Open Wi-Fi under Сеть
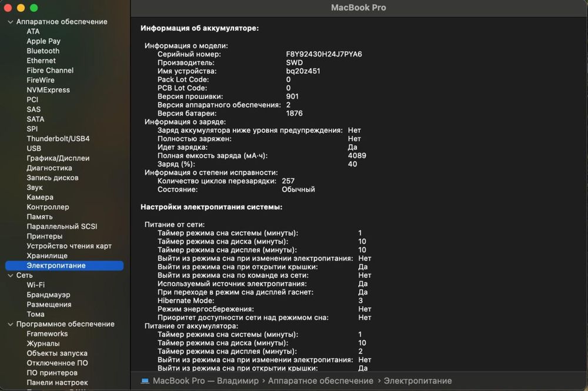The width and height of the screenshot is (588, 391). [36, 285]
